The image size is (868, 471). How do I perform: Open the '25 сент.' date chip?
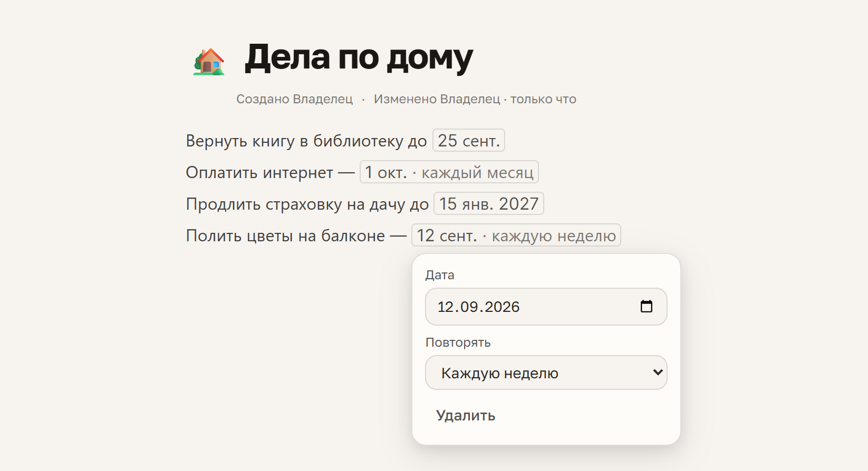pyautogui.click(x=469, y=140)
